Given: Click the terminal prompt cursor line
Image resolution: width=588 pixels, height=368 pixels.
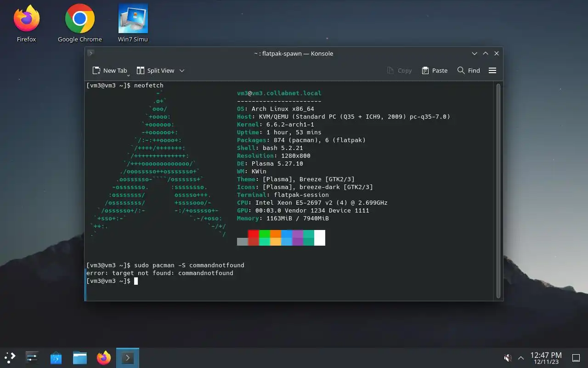Looking at the screenshot, I should 112,281.
